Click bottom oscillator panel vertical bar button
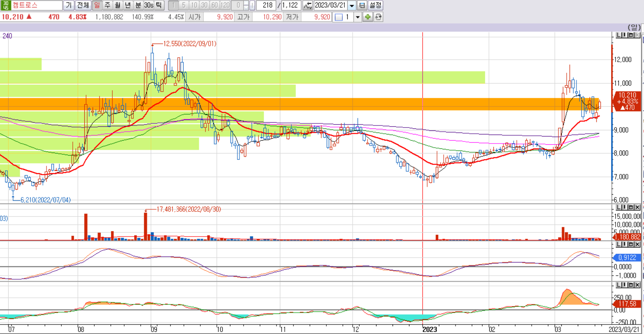The width and height of the screenshot is (644, 334). tap(624, 285)
